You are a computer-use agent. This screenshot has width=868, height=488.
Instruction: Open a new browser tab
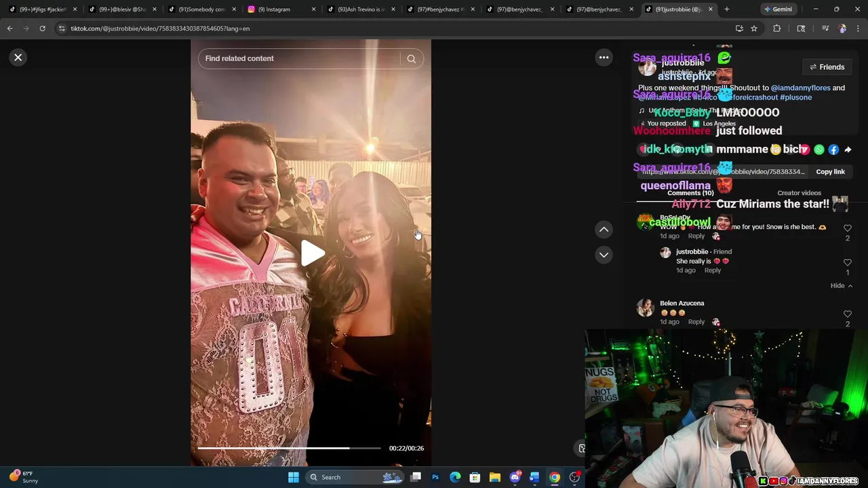pyautogui.click(x=726, y=9)
